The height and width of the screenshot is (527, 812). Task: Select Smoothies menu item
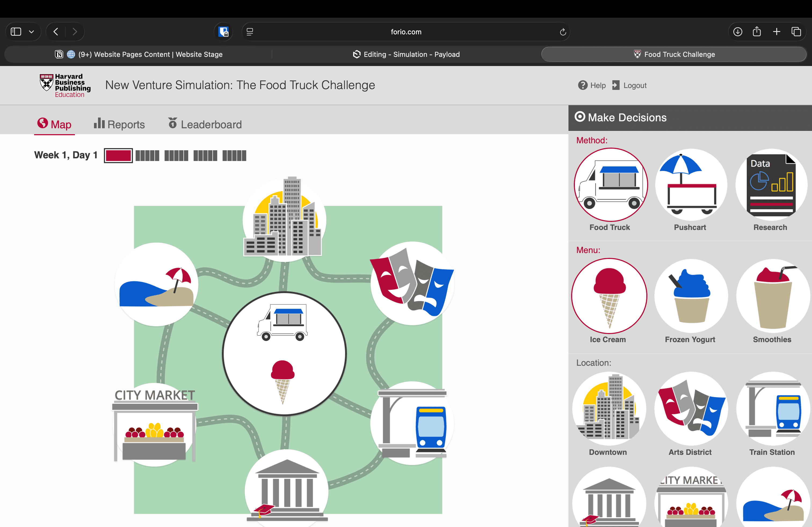pos(773,296)
